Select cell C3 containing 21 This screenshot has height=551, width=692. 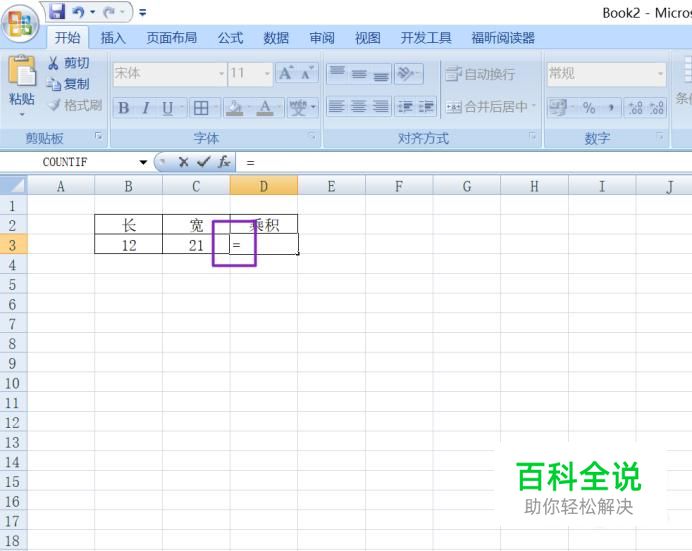[196, 244]
